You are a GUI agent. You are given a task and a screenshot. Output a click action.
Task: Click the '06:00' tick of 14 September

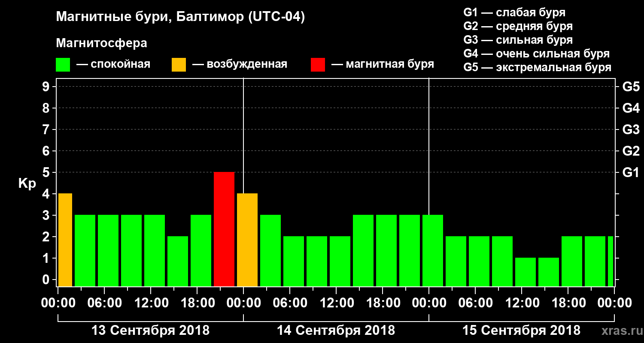tap(290, 303)
